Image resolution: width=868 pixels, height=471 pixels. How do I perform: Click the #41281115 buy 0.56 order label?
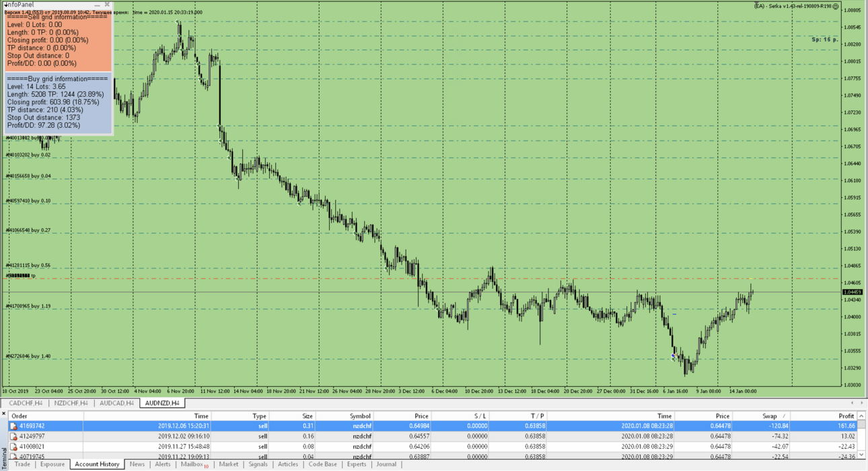click(28, 265)
